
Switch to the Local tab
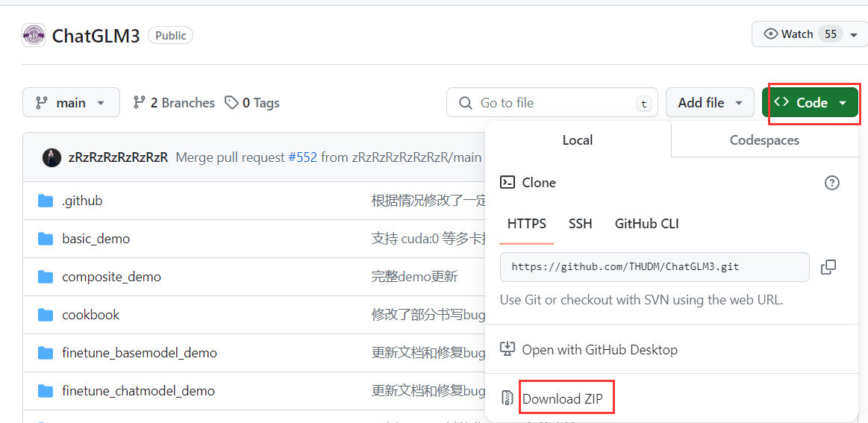[x=578, y=140]
